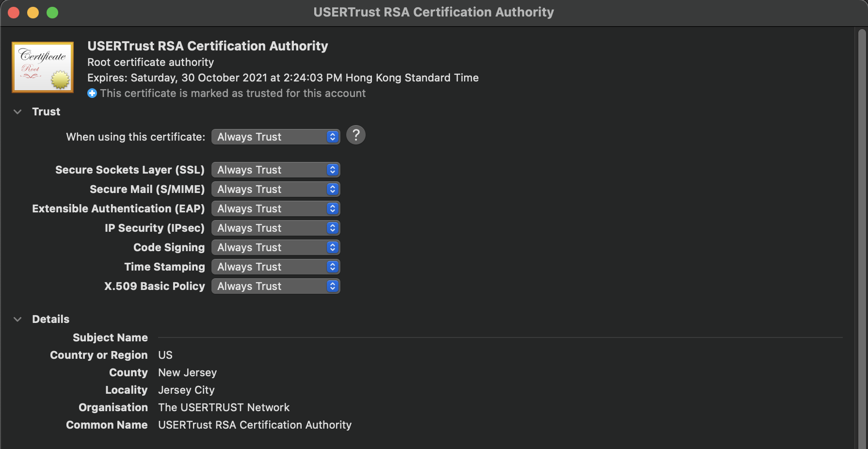868x449 pixels.
Task: Click the 'Secure Sockets Layer (SSL)' label
Action: point(130,170)
